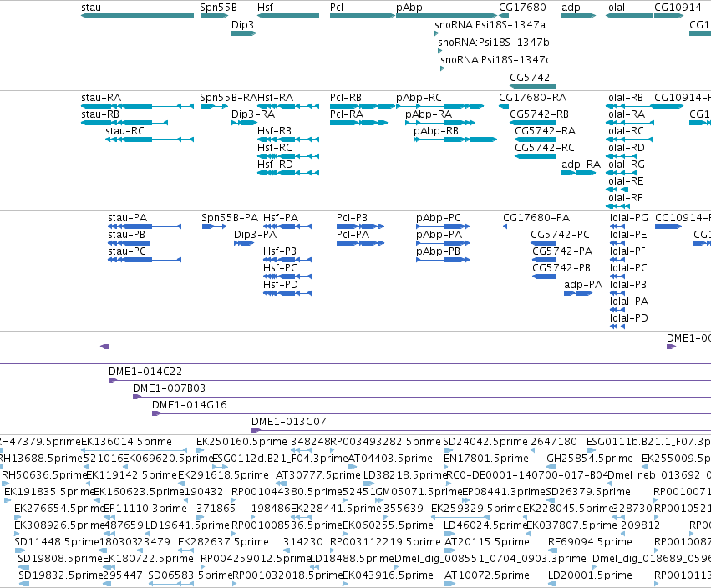Click the EN17801.5prime EST label
Screen dimensions: 711x588
(x=486, y=459)
